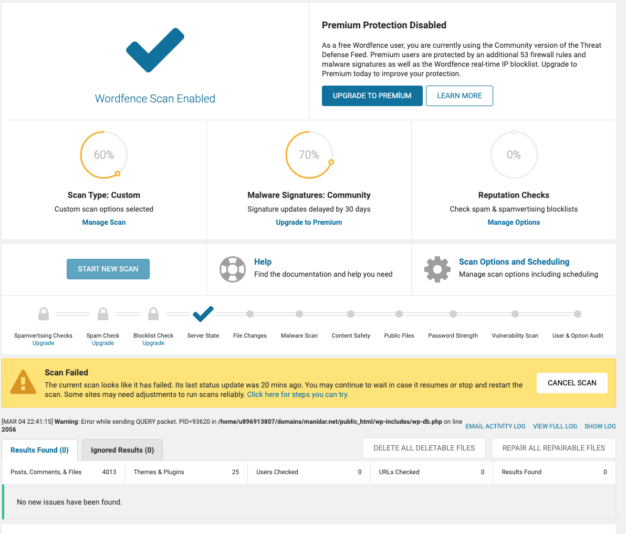The image size is (626, 534).
Task: Click the 70% Malware Signatures progress circle
Action: coord(309,155)
